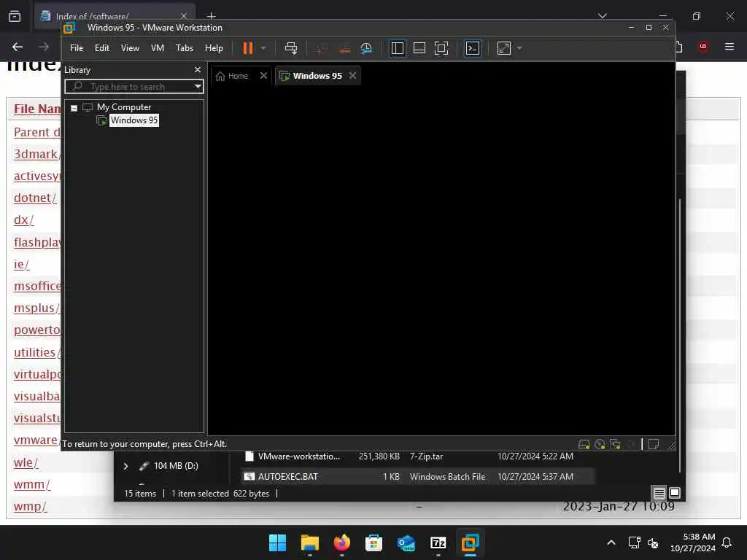Open the 3dmark/ link in browser

[x=37, y=154]
